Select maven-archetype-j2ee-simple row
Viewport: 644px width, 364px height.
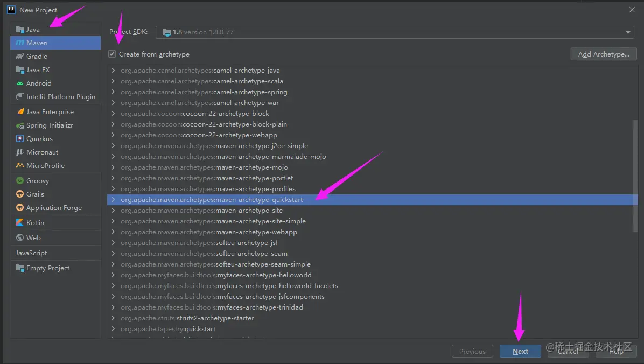click(x=372, y=146)
